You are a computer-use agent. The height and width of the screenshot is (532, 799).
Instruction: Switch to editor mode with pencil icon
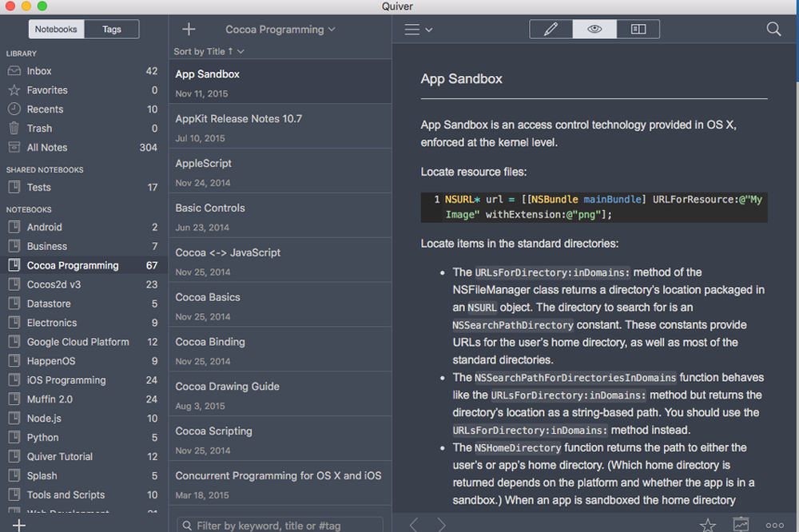click(551, 29)
